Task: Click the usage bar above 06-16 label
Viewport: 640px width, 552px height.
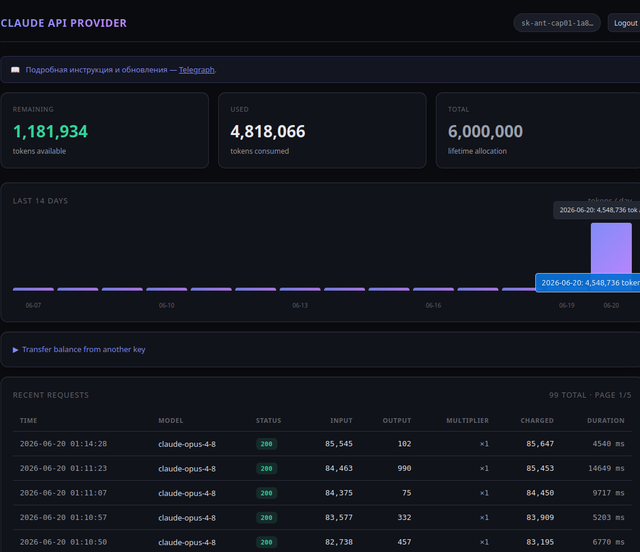Action: (433, 289)
